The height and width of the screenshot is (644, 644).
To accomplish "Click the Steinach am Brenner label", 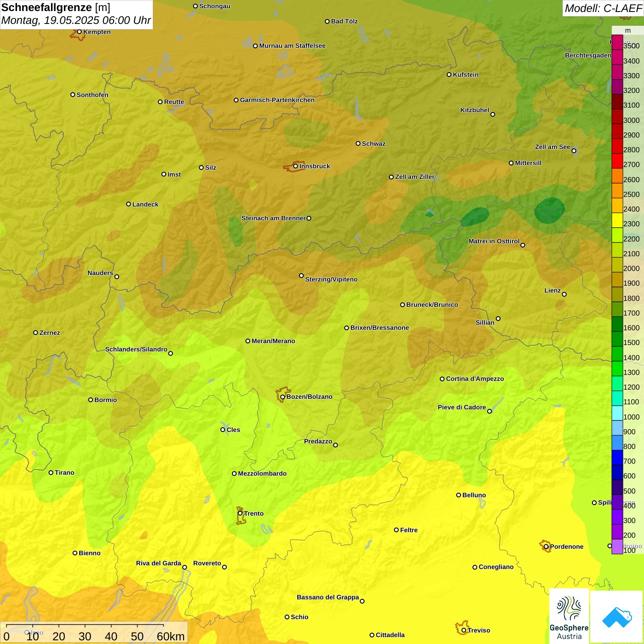I will point(274,218).
